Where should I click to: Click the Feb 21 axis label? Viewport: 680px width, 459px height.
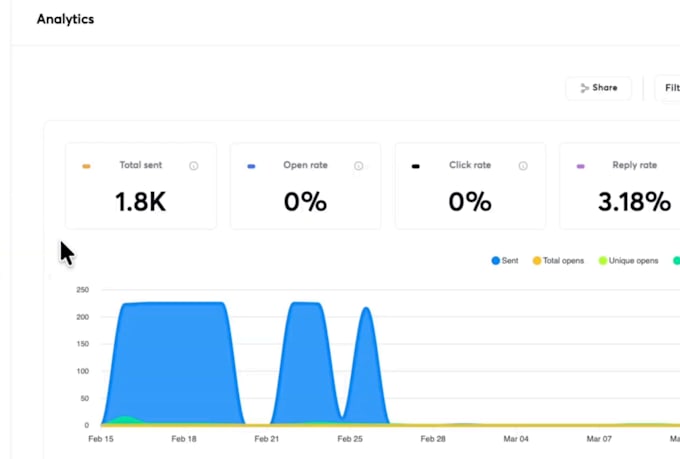coord(267,439)
